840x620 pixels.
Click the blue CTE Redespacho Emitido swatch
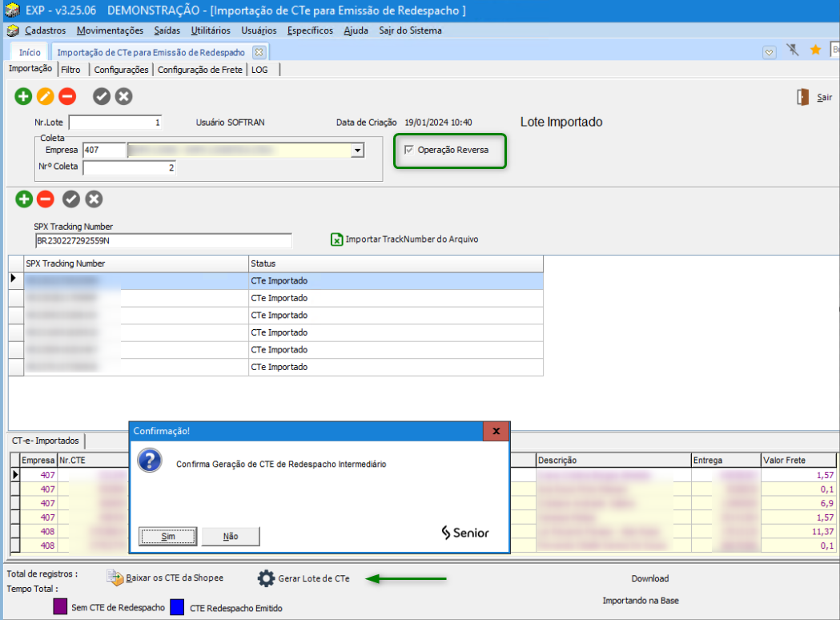177,607
